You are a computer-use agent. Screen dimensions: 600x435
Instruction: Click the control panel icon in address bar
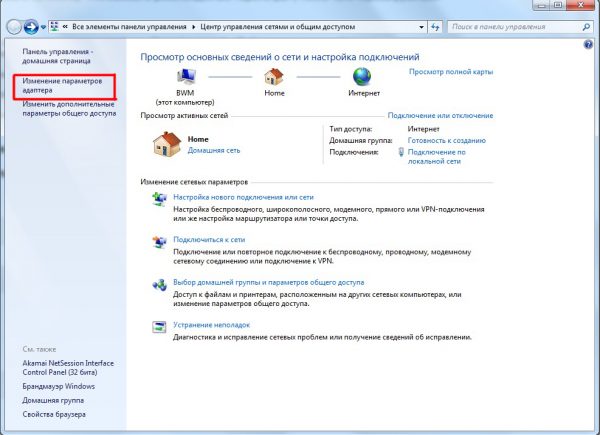pos(55,27)
